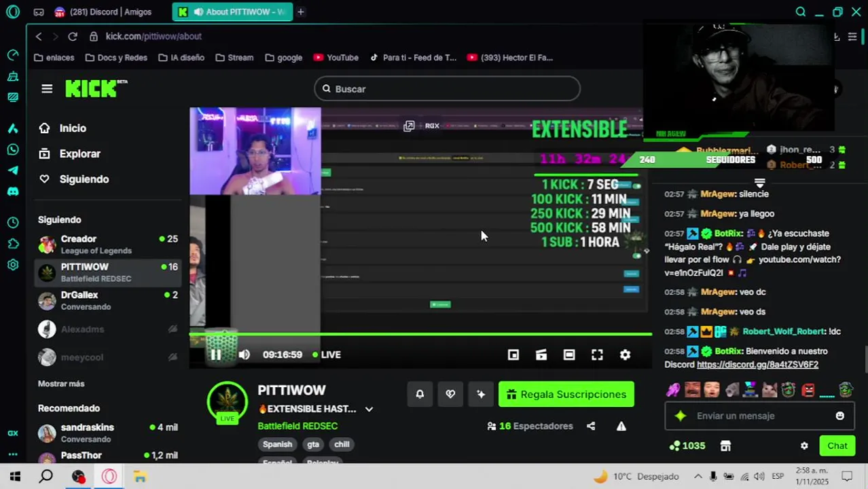The image size is (868, 489).
Task: Open the Battlefield REDSEC category link
Action: click(297, 426)
